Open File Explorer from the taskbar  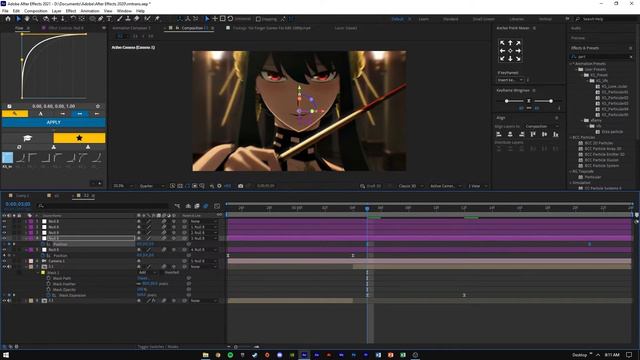point(206,355)
